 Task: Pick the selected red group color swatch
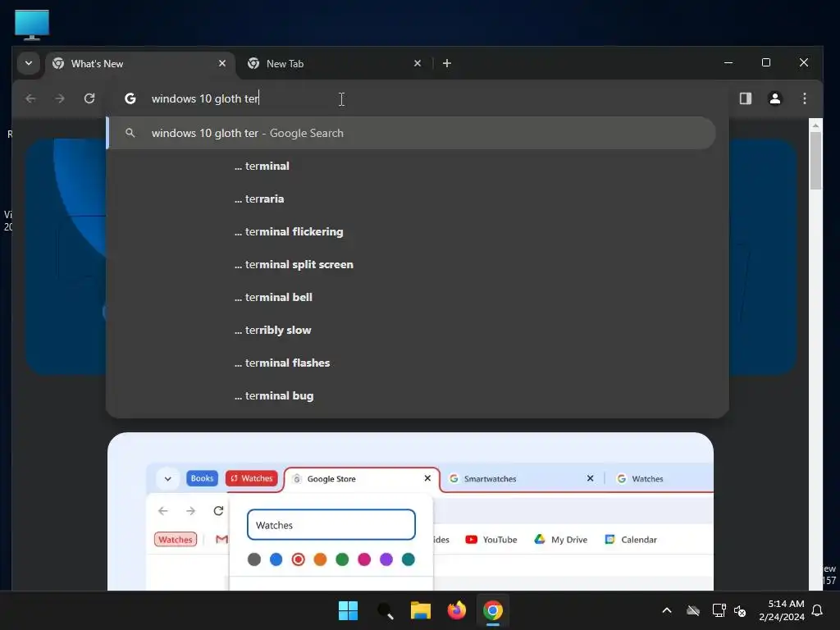point(299,559)
